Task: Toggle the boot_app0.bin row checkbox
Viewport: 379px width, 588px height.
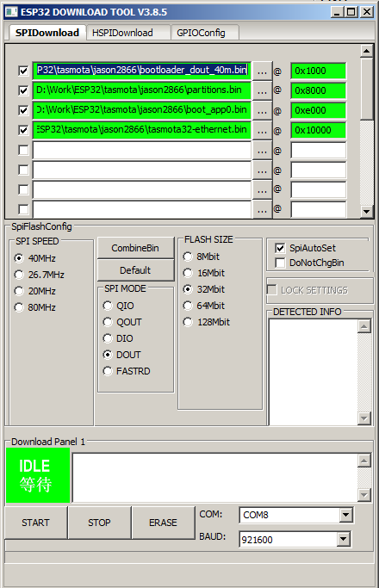Action: 23,110
